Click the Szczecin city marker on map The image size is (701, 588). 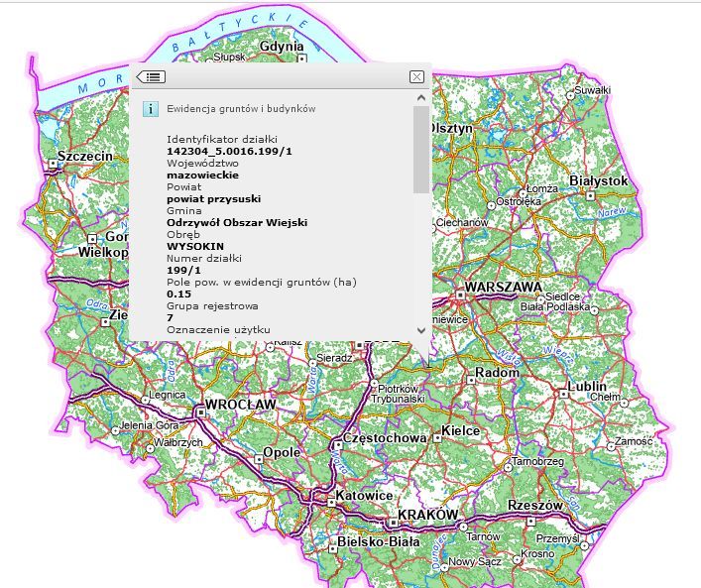54,164
